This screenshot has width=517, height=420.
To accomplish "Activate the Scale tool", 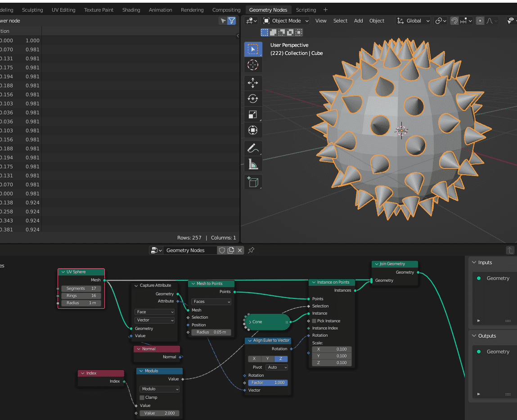I will pos(253,115).
